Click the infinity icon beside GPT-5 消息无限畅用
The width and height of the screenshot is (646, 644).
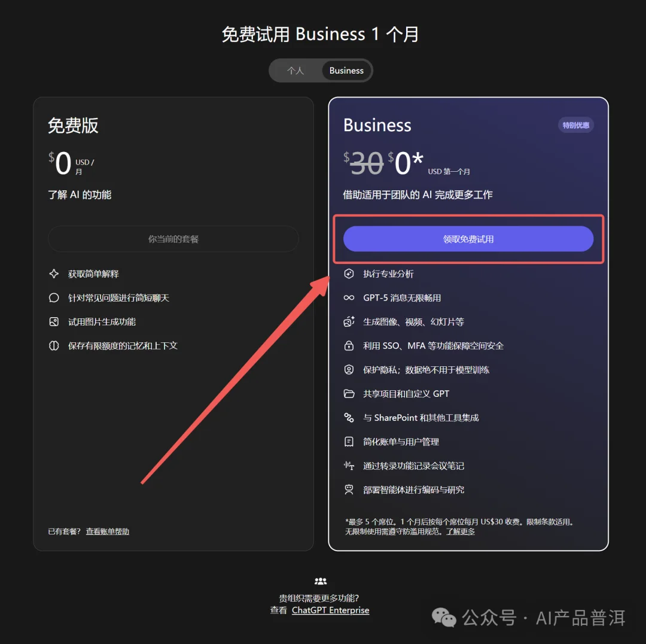pyautogui.click(x=349, y=297)
